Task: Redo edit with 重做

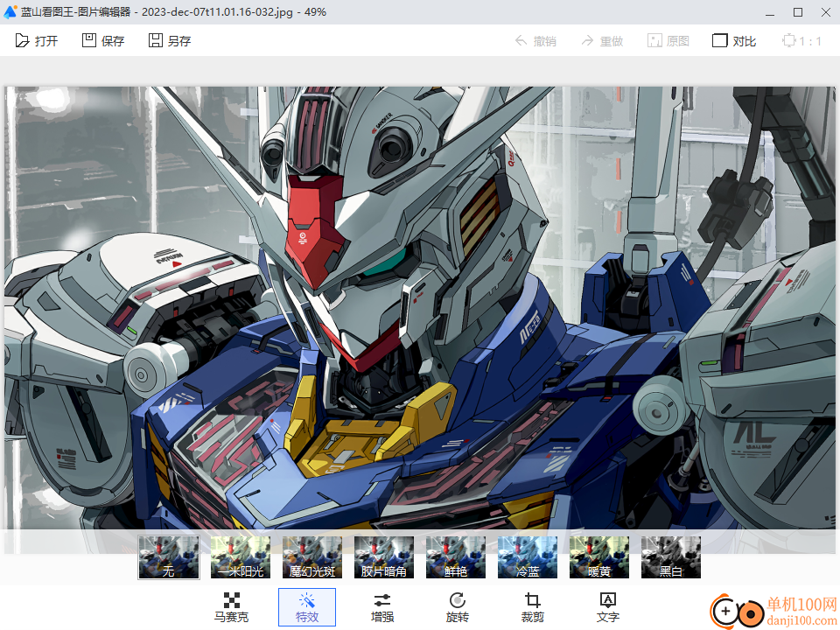Action: coord(602,41)
